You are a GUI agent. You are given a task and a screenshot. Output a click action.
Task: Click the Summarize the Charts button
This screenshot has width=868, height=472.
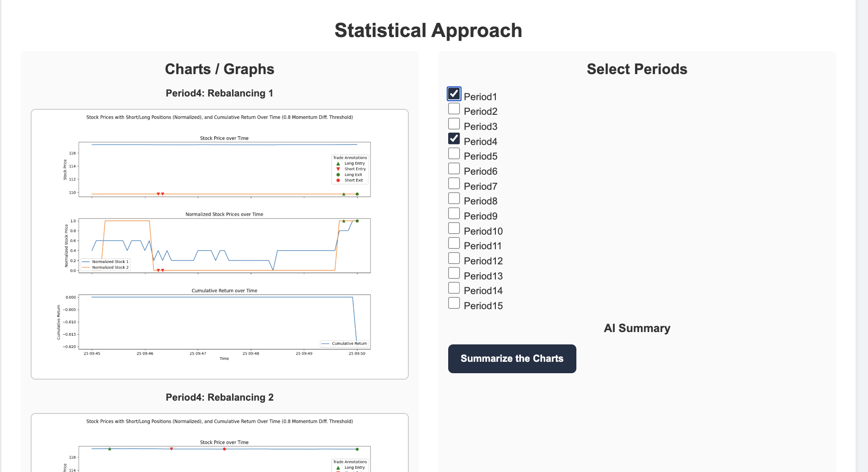coord(512,359)
